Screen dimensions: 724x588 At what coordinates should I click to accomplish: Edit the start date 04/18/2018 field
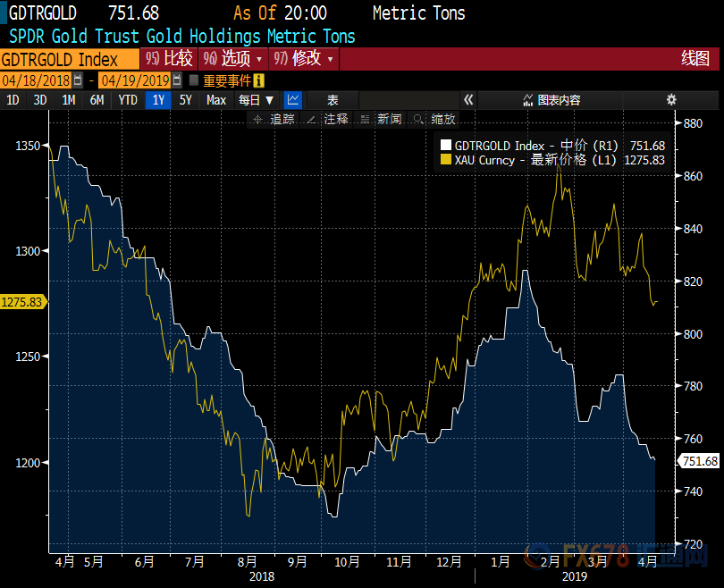pos(36,80)
